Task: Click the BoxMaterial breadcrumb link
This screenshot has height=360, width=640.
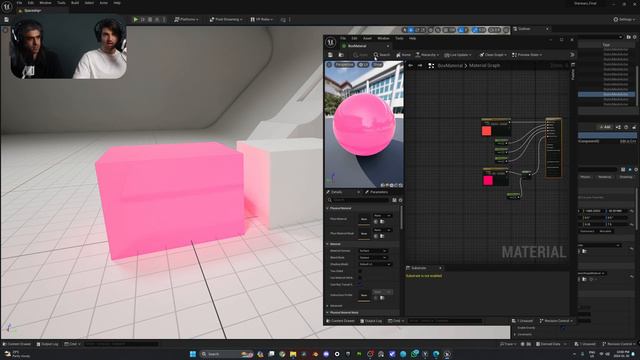Action: 450,66
